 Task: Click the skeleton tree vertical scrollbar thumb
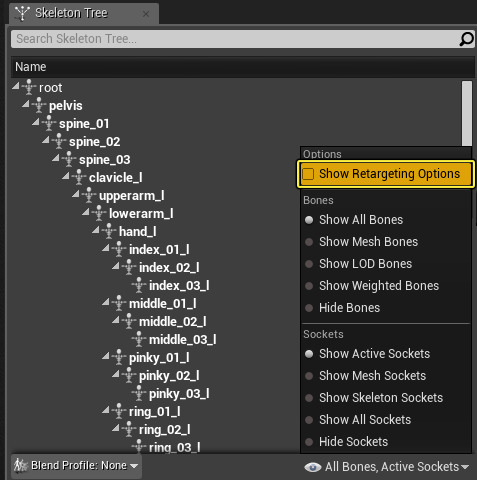click(x=467, y=113)
